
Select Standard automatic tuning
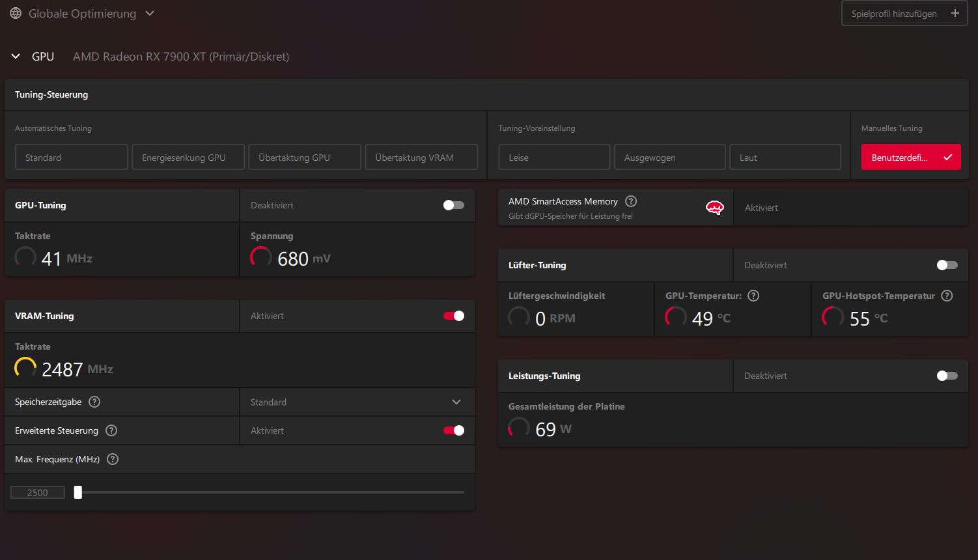[x=72, y=157]
